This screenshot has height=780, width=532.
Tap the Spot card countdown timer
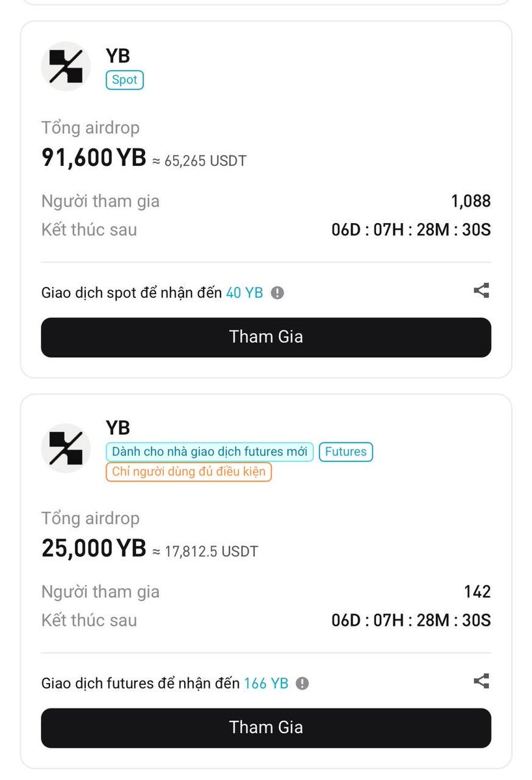pos(410,230)
